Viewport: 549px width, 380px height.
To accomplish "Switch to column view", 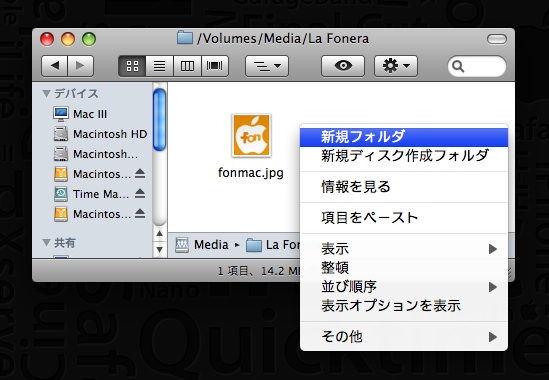I will 187,65.
